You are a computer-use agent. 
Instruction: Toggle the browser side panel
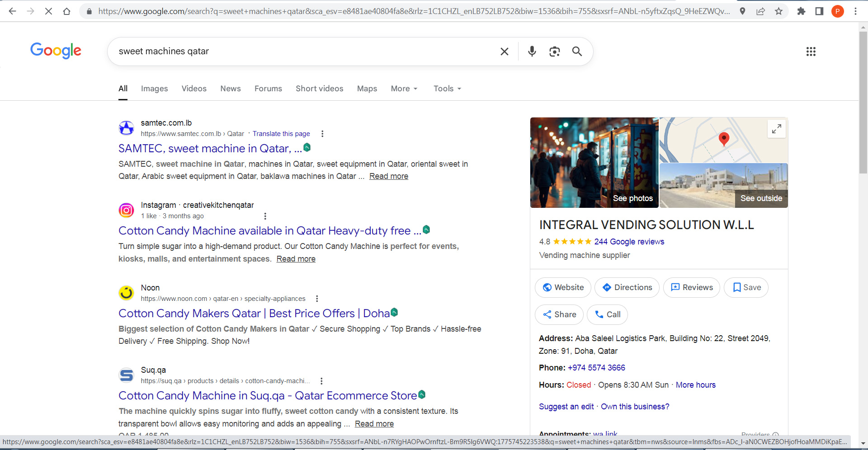819,11
